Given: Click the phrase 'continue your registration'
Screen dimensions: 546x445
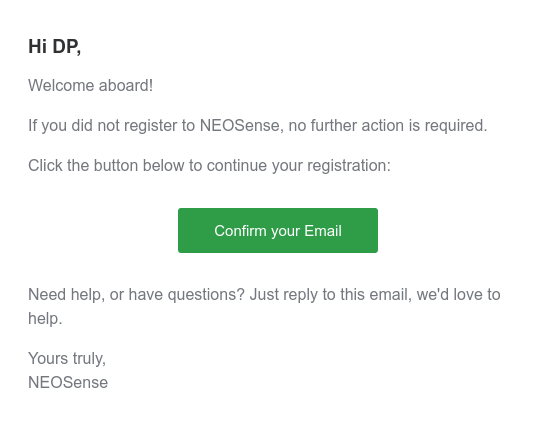Looking at the screenshot, I should click(x=297, y=166).
